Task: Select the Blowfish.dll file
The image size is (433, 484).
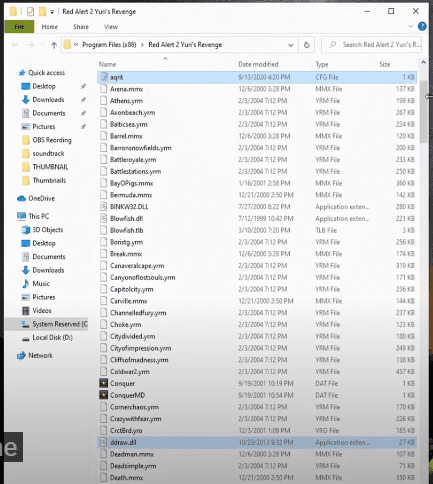Action: (x=257, y=218)
